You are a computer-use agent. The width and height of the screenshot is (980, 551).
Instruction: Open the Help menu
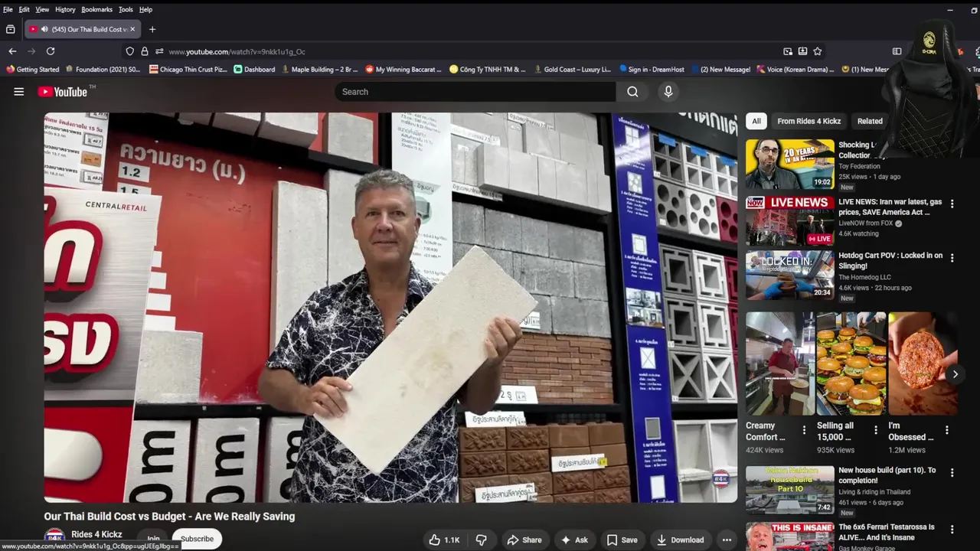145,9
